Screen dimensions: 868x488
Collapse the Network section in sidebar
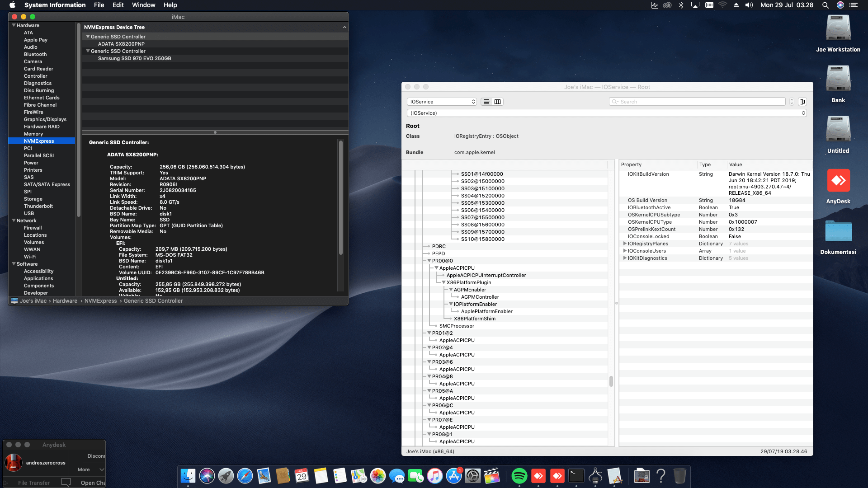(14, 221)
